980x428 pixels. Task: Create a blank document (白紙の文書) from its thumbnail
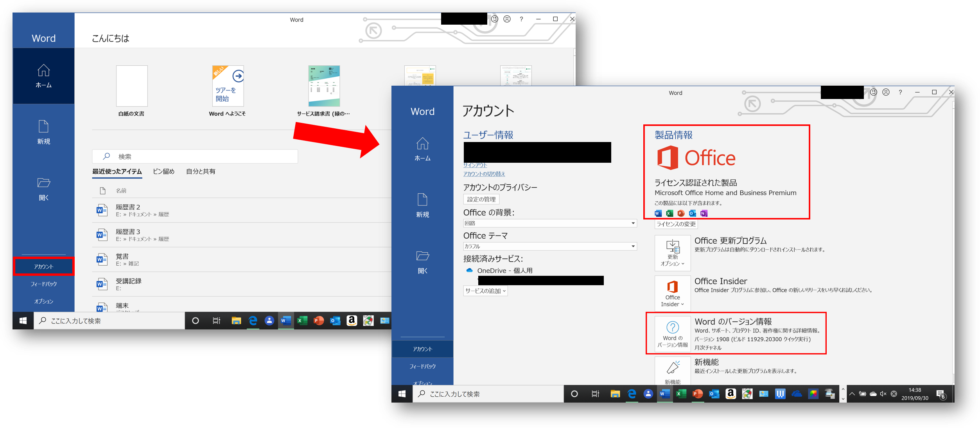[132, 86]
